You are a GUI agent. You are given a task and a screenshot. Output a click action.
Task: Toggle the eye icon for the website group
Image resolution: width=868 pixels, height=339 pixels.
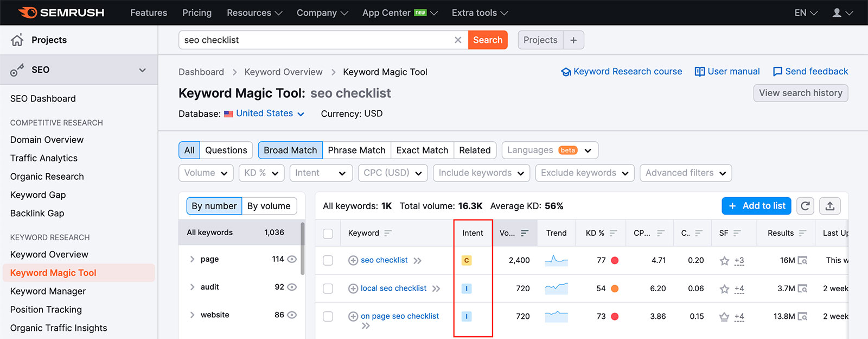(x=292, y=315)
